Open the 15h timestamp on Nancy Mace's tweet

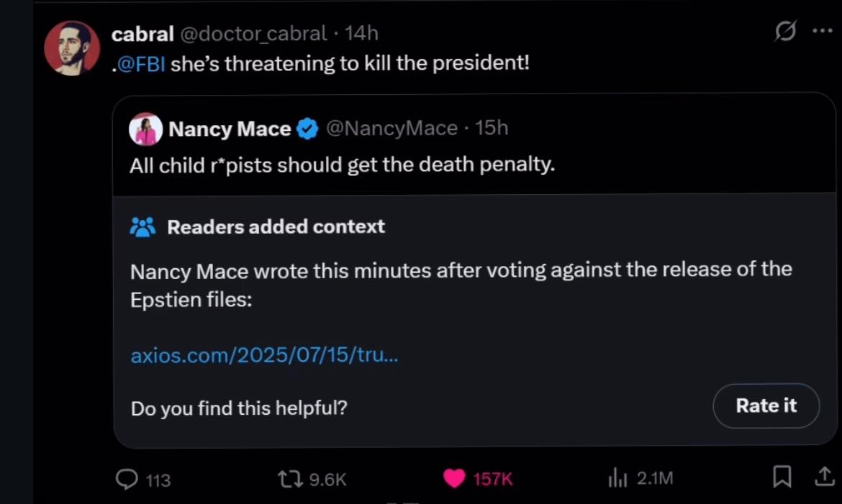tap(492, 128)
